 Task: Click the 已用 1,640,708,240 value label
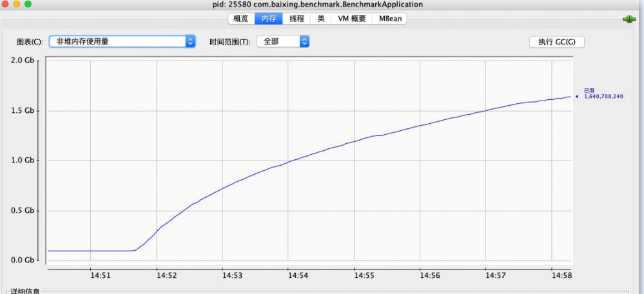[603, 93]
